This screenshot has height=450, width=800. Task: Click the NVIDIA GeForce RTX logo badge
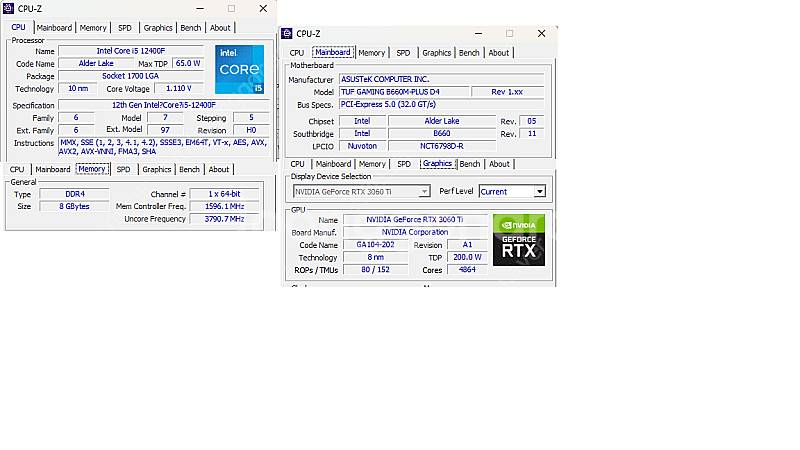pos(519,240)
